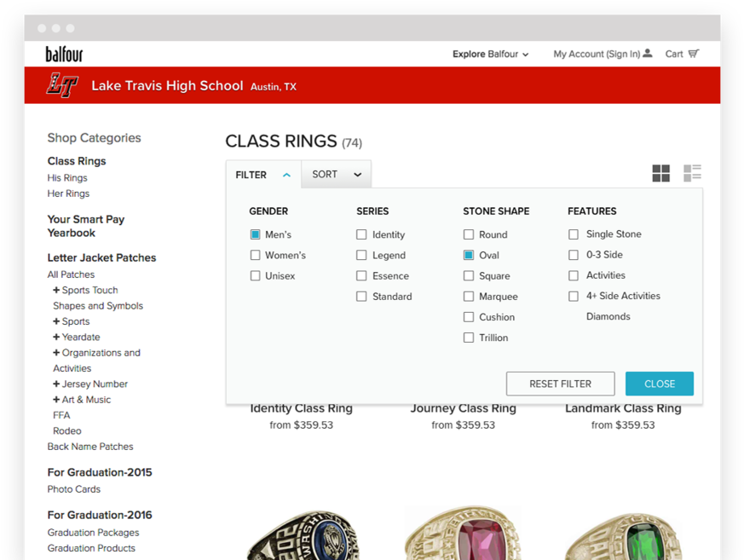
Task: Select the Cushion stone shape checkbox
Action: coord(469,317)
